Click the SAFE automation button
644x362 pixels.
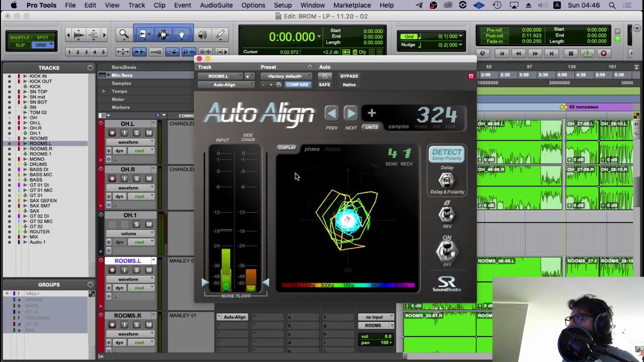click(x=325, y=85)
